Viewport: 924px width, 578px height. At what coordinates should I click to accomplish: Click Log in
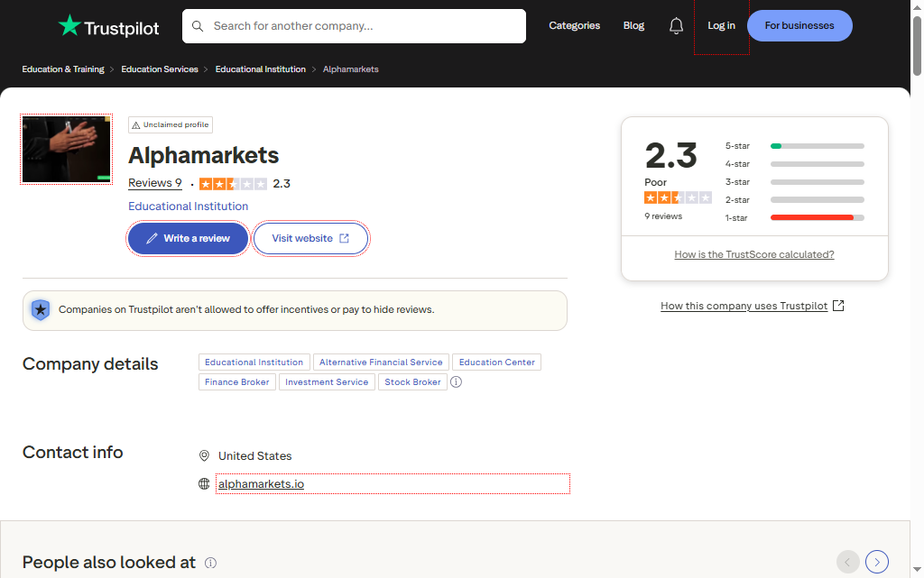point(721,26)
